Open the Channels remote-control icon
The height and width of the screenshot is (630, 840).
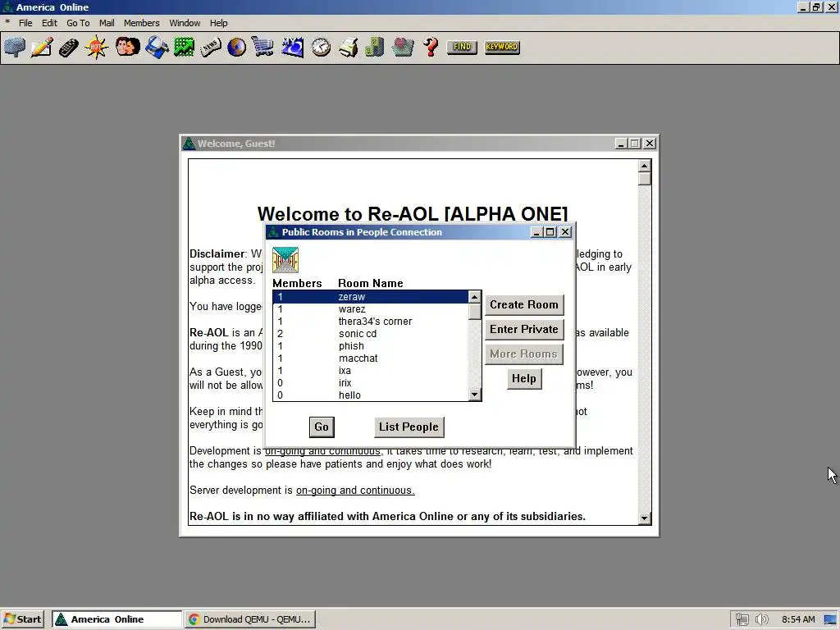[x=69, y=47]
